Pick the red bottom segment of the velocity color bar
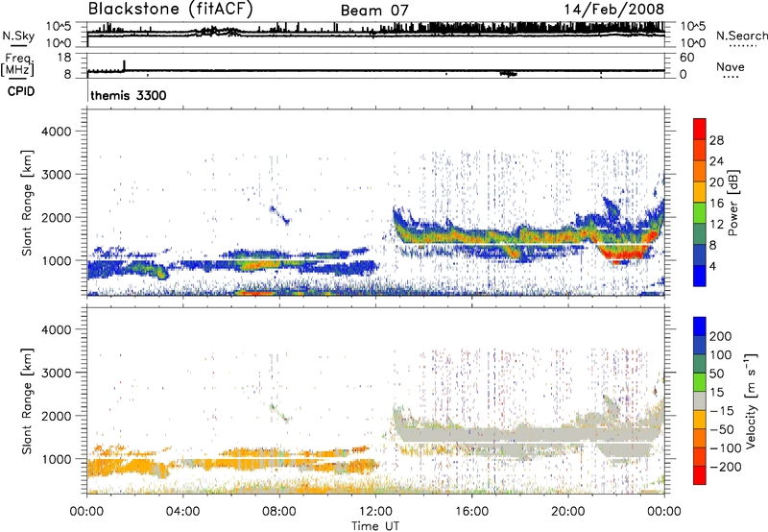This screenshot has height=532, width=768. (700, 475)
